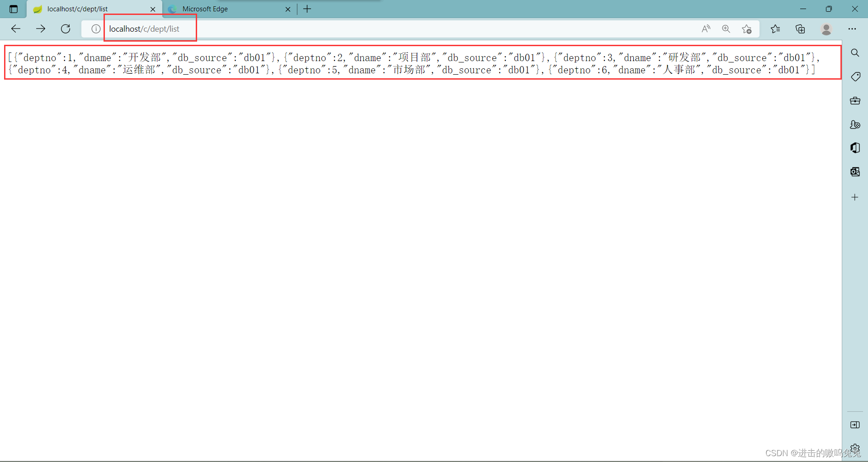Click the "开发部" department name text
The width and height of the screenshot is (868, 462).
[145, 57]
